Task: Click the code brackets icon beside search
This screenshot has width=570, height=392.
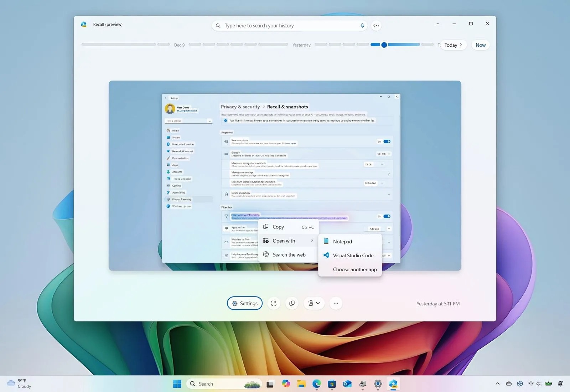Action: 376,26
